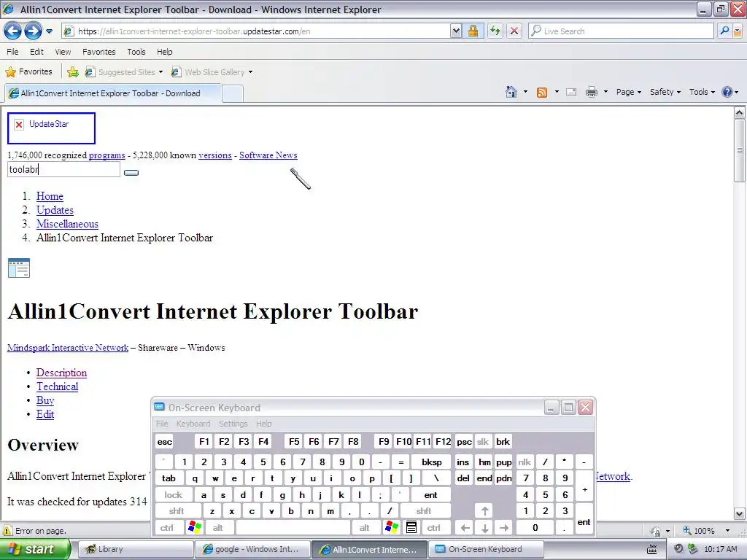Follow the Miscellaneous breadcrumb link

pyautogui.click(x=67, y=224)
